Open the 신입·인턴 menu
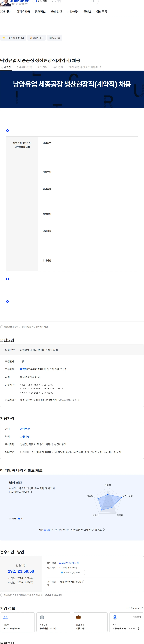This screenshot has height=644, width=144. pyautogui.click(x=56, y=12)
